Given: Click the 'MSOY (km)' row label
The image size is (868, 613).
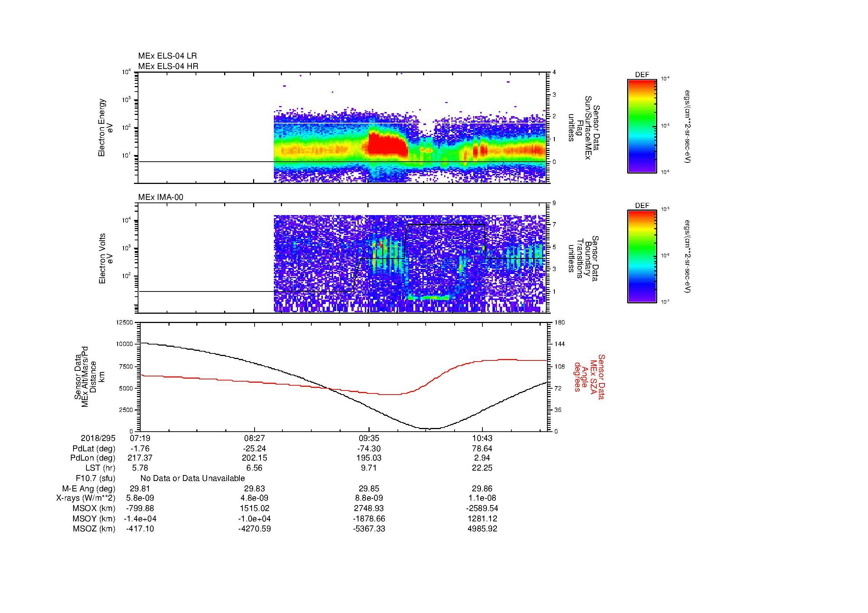Looking at the screenshot, I should 94,518.
